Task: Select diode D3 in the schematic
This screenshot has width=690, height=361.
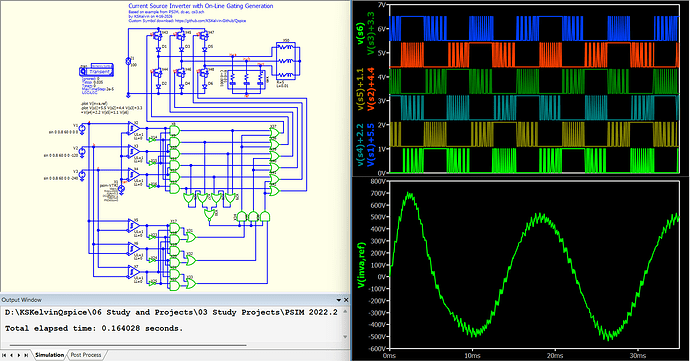Action: click(181, 49)
